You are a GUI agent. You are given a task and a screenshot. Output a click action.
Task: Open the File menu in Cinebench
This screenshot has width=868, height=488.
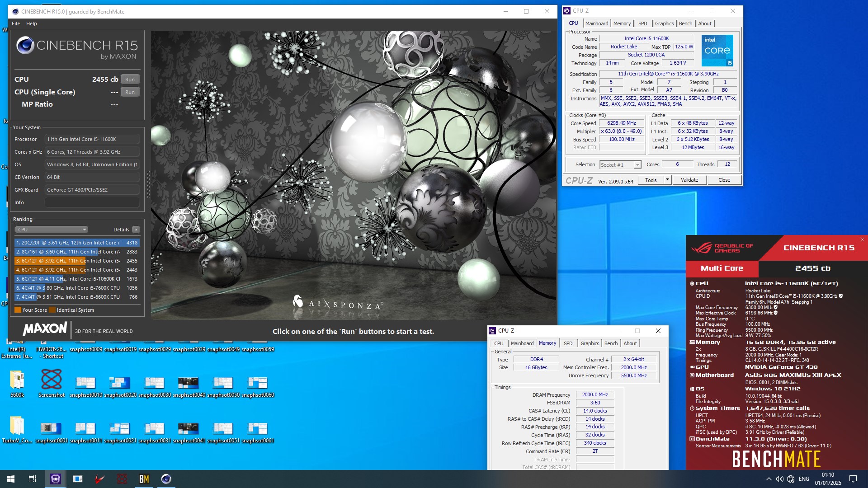click(16, 23)
